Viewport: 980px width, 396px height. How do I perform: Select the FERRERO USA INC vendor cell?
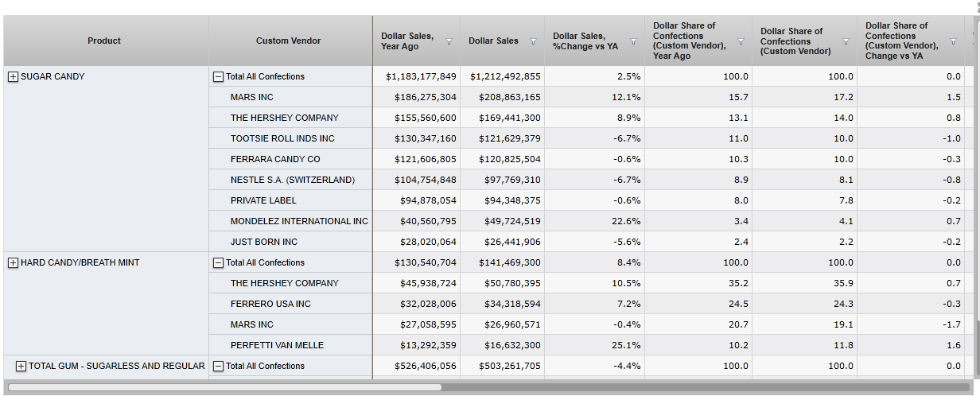point(270,305)
